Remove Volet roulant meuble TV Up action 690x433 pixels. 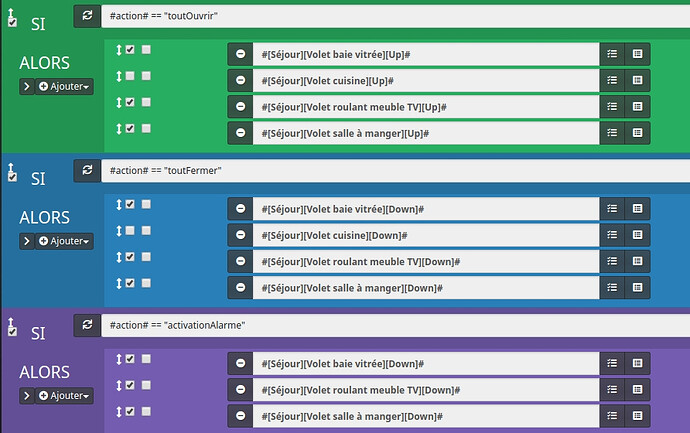click(x=240, y=107)
